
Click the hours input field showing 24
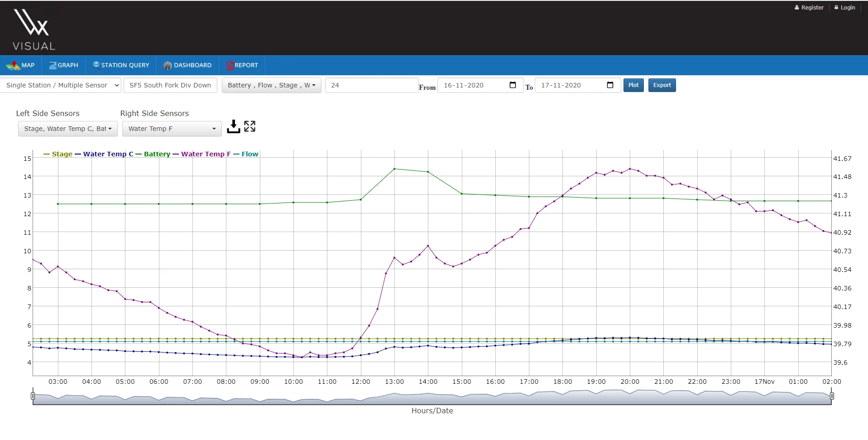coord(372,85)
